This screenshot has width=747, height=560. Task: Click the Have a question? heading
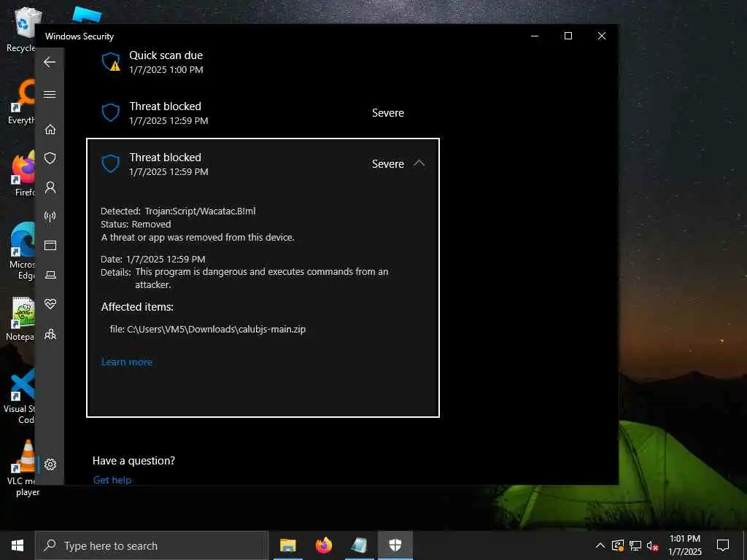tap(133, 461)
